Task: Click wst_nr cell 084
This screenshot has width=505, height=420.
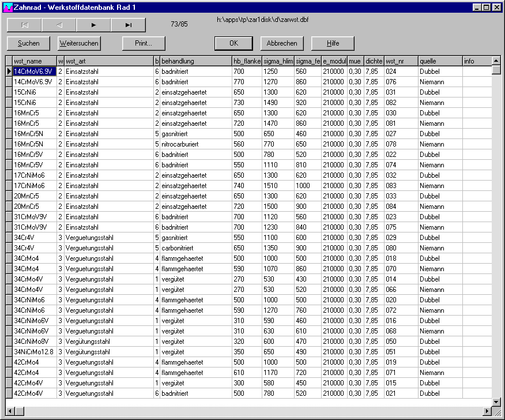Action: pyautogui.click(x=401, y=207)
